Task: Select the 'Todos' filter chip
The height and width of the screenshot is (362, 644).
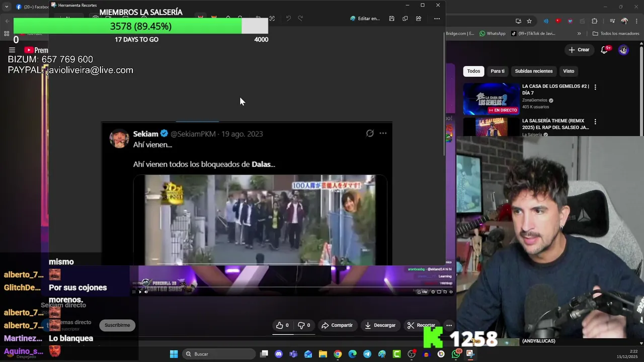Action: (x=473, y=71)
